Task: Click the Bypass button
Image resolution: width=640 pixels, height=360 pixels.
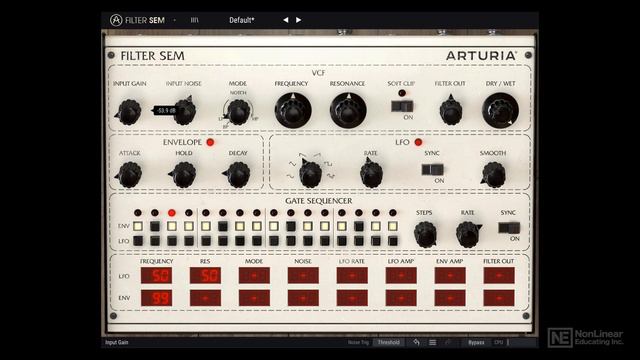Action: 476,342
